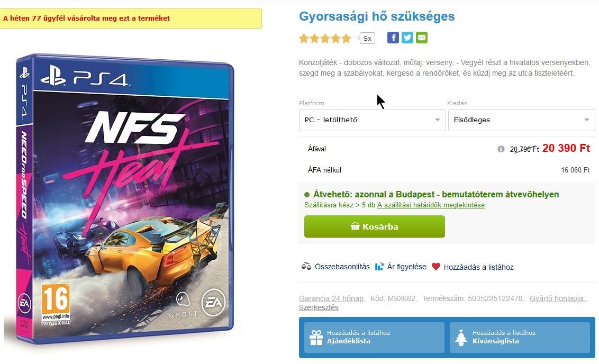Open the Platform dropdown showing PC – letölthető
Viewport: 599px width, 364px height.
pos(372,120)
